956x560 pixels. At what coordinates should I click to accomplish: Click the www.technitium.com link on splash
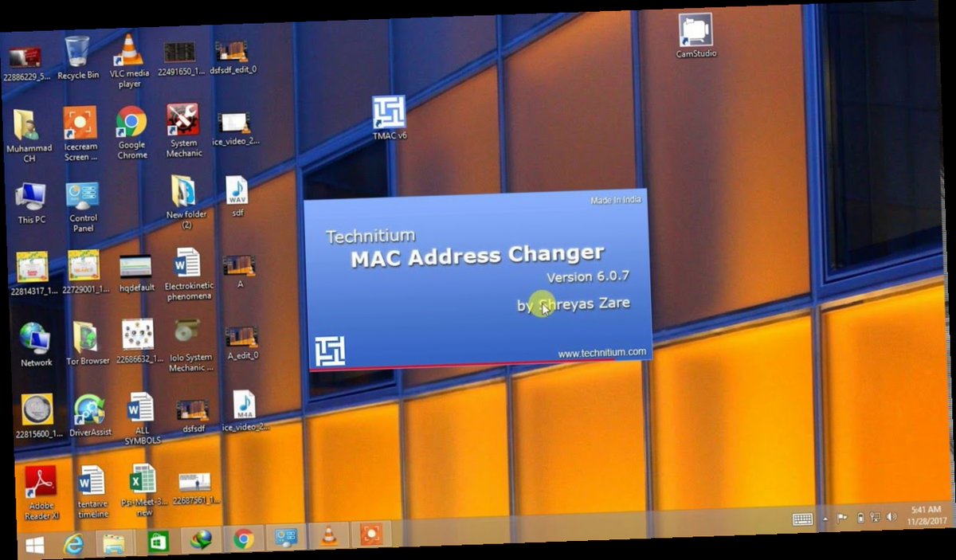[x=601, y=352]
